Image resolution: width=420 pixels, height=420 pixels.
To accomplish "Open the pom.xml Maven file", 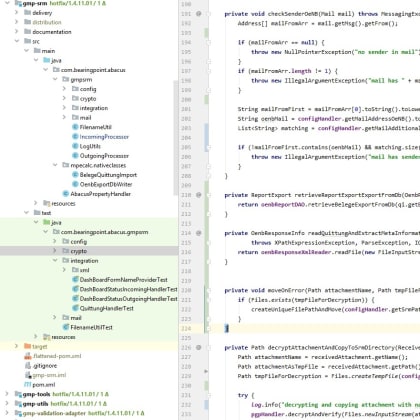I will click(x=43, y=385).
